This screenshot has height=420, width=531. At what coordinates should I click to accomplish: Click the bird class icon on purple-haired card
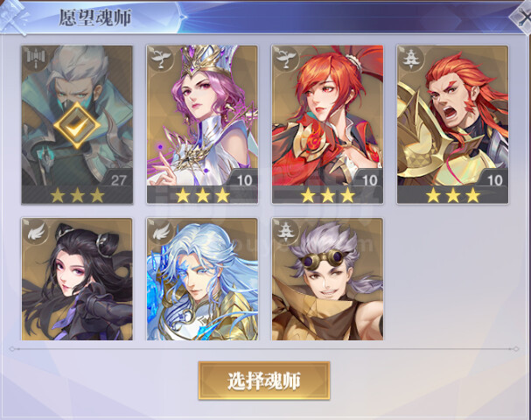[x=160, y=59]
